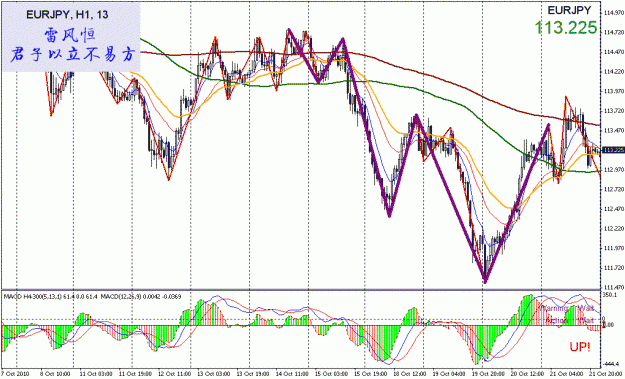Viewport: 625px width, 379px height.
Task: Click the 114.470 price axis label
Action: 614,52
